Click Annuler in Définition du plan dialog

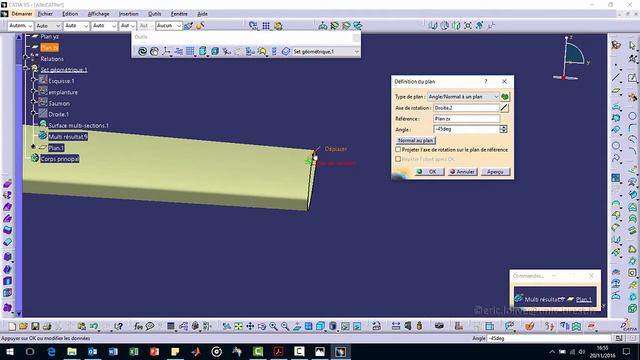click(x=462, y=172)
